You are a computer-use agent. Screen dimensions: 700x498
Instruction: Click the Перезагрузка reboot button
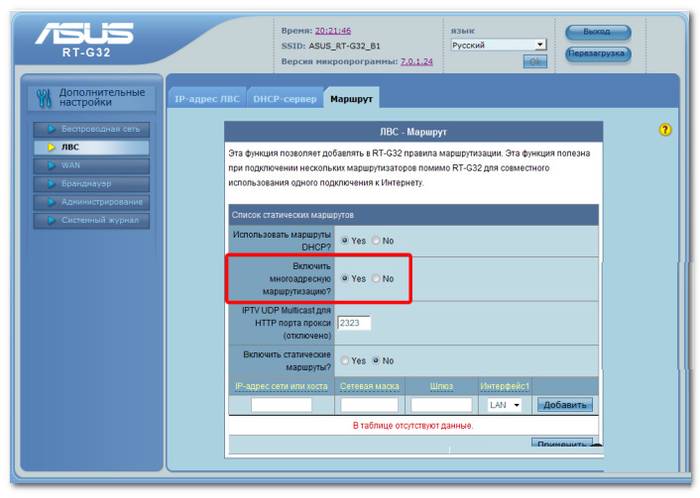(598, 54)
